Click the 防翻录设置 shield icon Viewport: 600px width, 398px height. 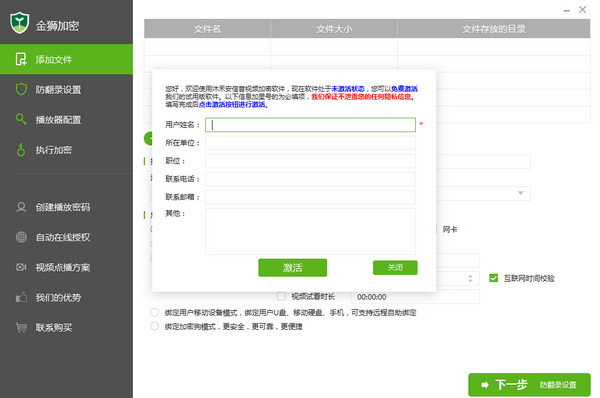click(21, 89)
